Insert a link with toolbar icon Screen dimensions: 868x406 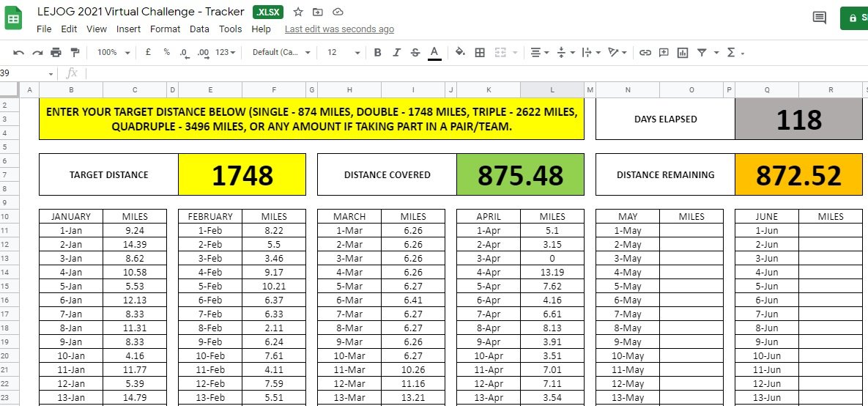pos(645,53)
